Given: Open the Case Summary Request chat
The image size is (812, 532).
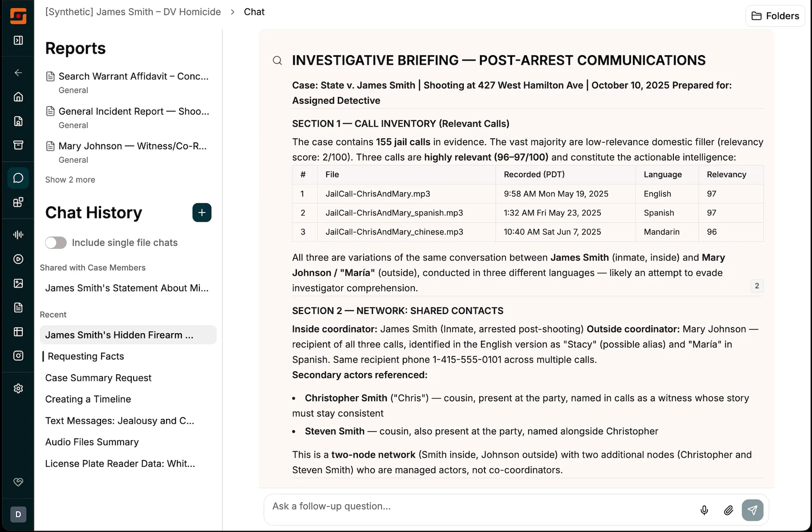Looking at the screenshot, I should pyautogui.click(x=98, y=378).
